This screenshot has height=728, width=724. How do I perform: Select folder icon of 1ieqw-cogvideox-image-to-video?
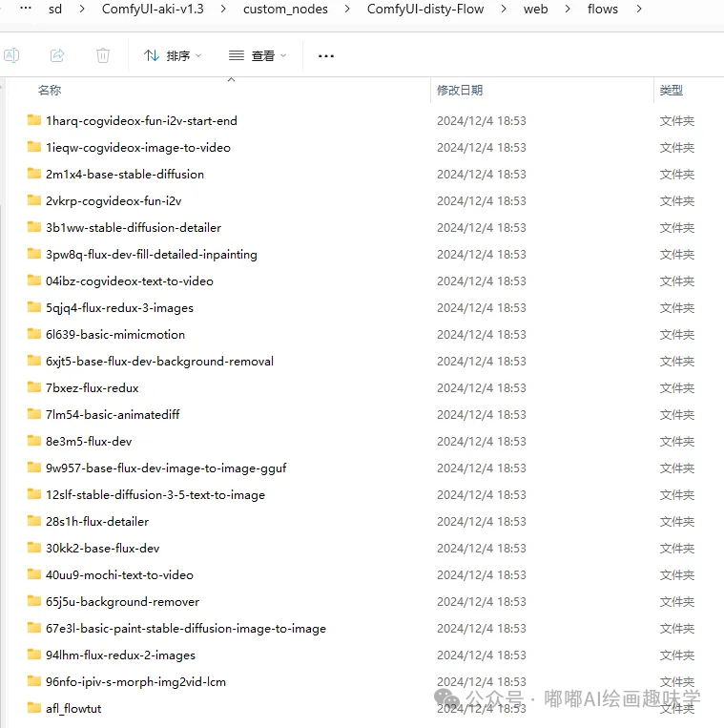[x=34, y=147]
